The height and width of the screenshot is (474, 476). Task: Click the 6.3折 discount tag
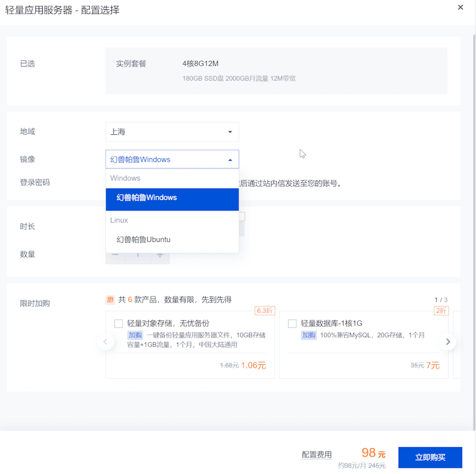[x=264, y=311]
